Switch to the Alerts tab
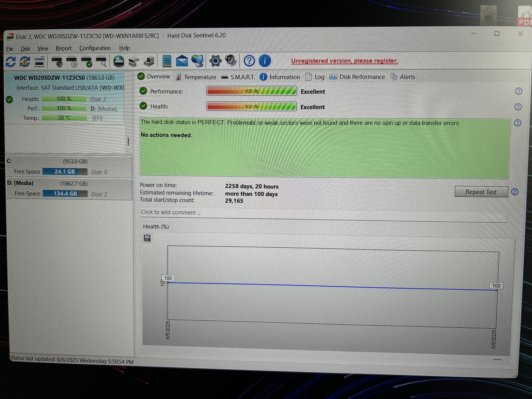Viewport: 532px width, 399px height. pyautogui.click(x=403, y=77)
